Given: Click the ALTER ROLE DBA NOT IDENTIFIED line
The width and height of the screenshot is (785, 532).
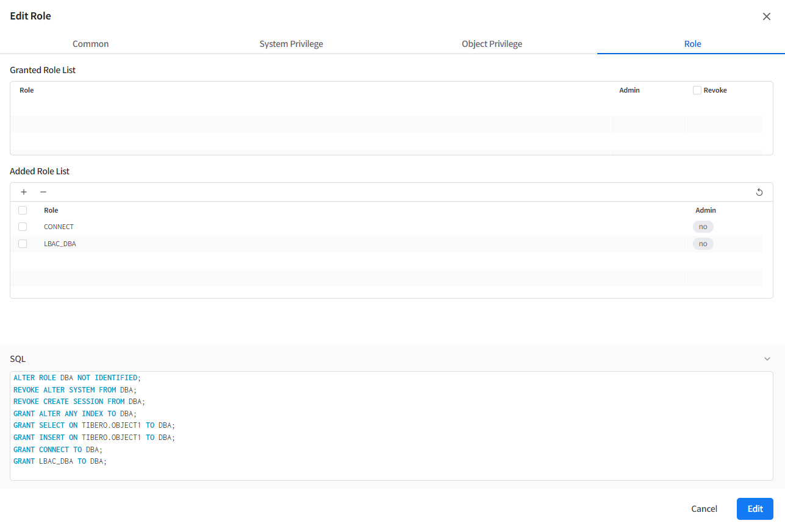Looking at the screenshot, I should coord(77,378).
